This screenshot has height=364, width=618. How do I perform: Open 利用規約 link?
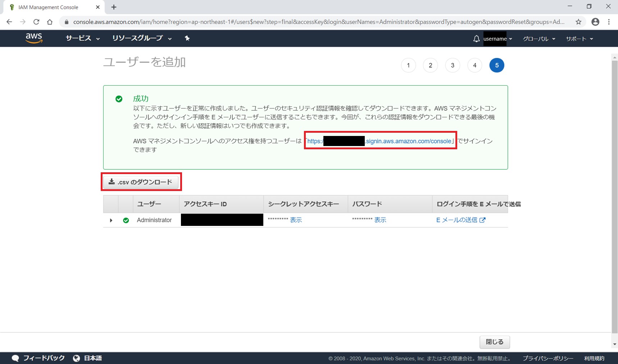pos(594,358)
